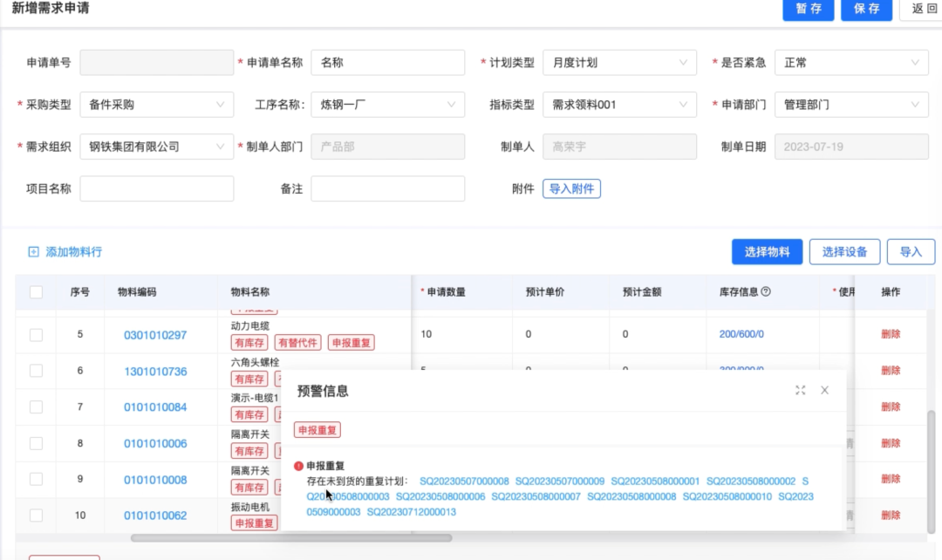Click the 暂存 button
The width and height of the screenshot is (942, 560).
[808, 11]
